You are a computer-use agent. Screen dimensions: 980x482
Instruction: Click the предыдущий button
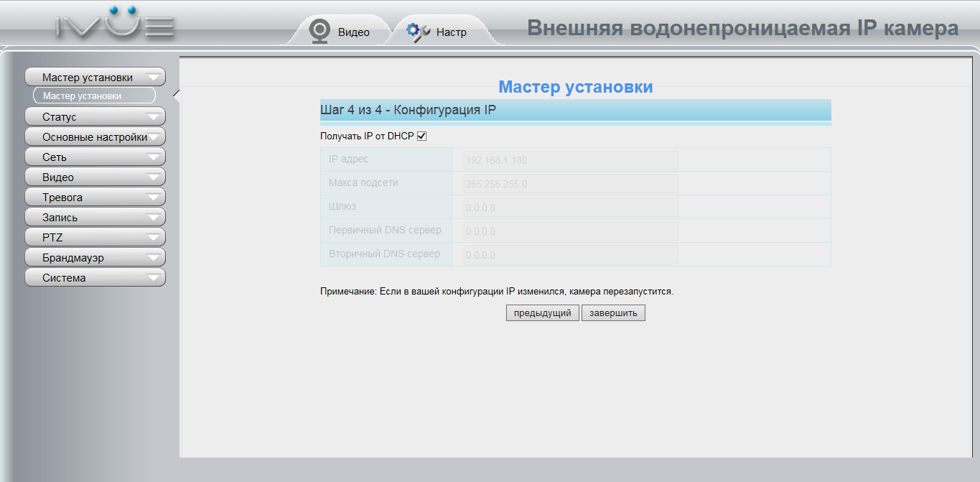(543, 313)
